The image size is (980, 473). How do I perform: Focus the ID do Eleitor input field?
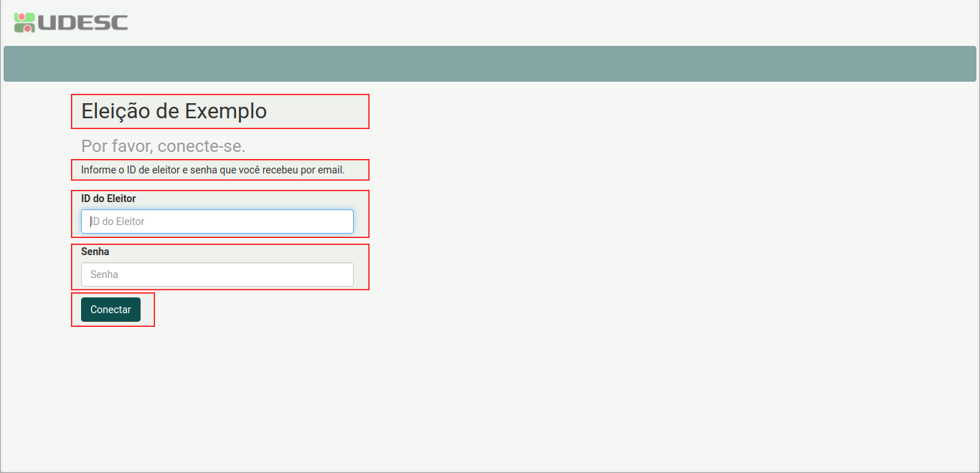click(217, 221)
